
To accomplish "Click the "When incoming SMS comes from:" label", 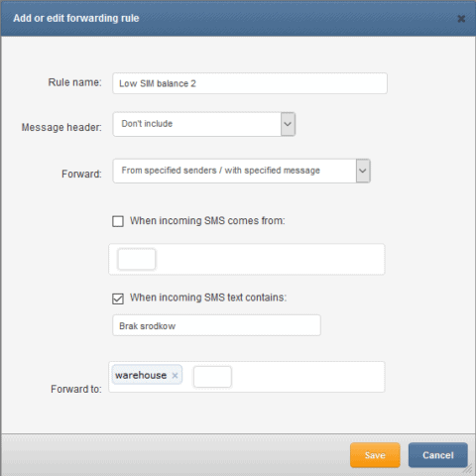I will pyautogui.click(x=207, y=221).
